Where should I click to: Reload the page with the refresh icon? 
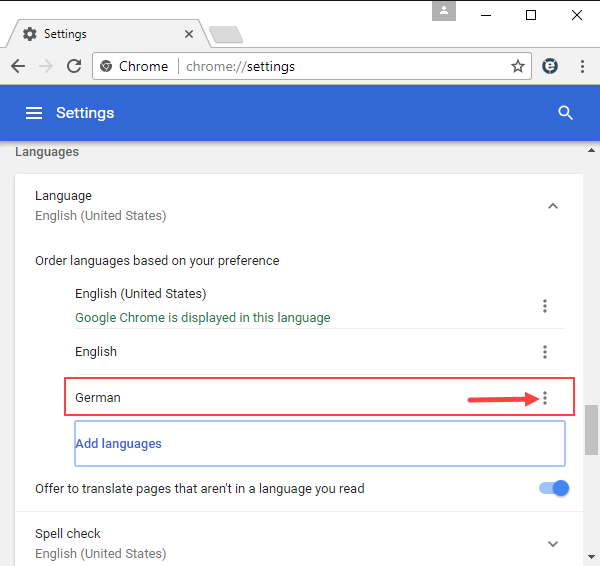coord(74,66)
